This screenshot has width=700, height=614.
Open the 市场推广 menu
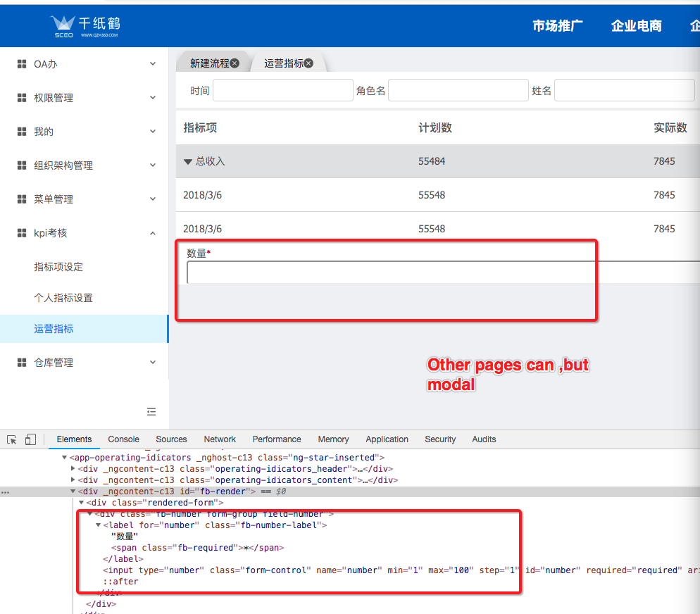[557, 25]
